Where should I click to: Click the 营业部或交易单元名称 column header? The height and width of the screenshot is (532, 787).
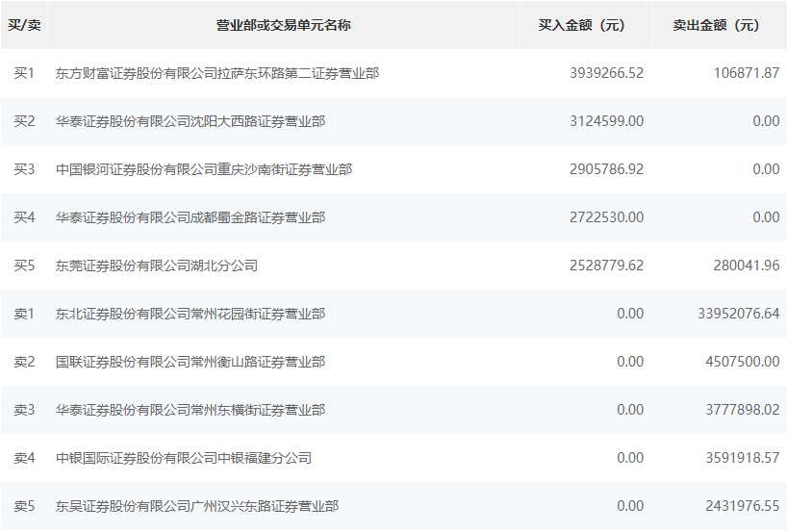pyautogui.click(x=283, y=25)
